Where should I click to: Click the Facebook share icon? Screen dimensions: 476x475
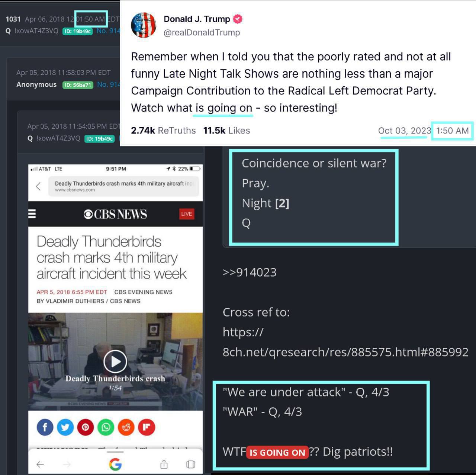45,427
